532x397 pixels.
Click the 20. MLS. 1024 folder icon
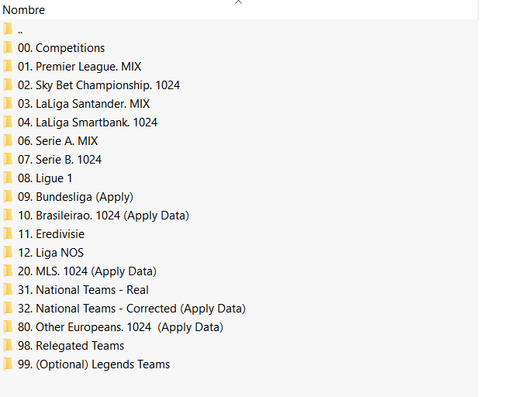point(8,271)
